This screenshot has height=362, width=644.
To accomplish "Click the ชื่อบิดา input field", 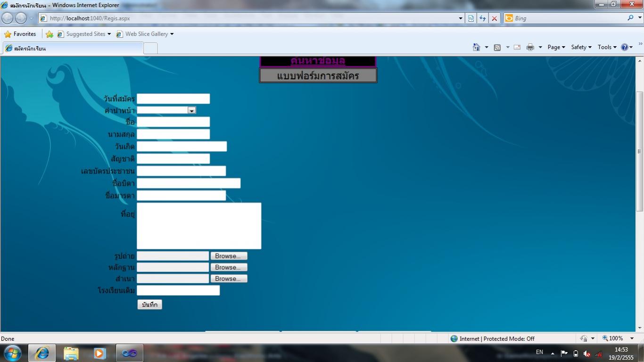I will point(189,183).
